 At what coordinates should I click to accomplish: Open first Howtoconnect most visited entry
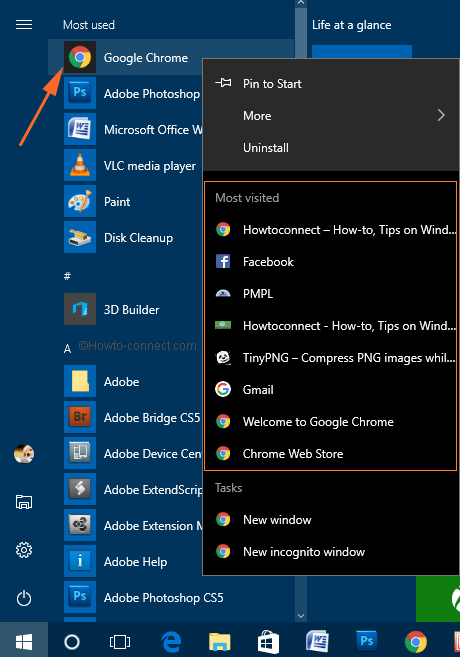331,230
